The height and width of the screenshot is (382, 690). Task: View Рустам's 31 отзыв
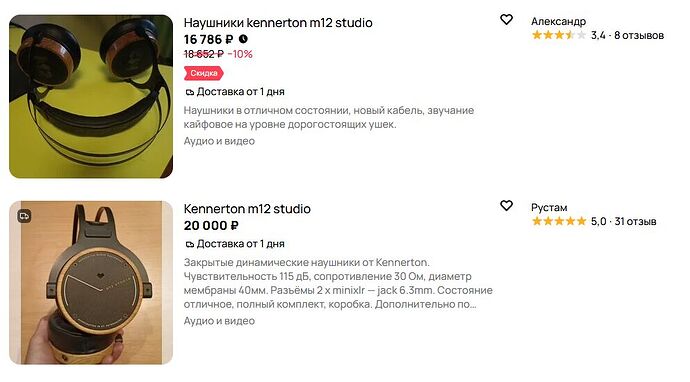pyautogui.click(x=635, y=221)
